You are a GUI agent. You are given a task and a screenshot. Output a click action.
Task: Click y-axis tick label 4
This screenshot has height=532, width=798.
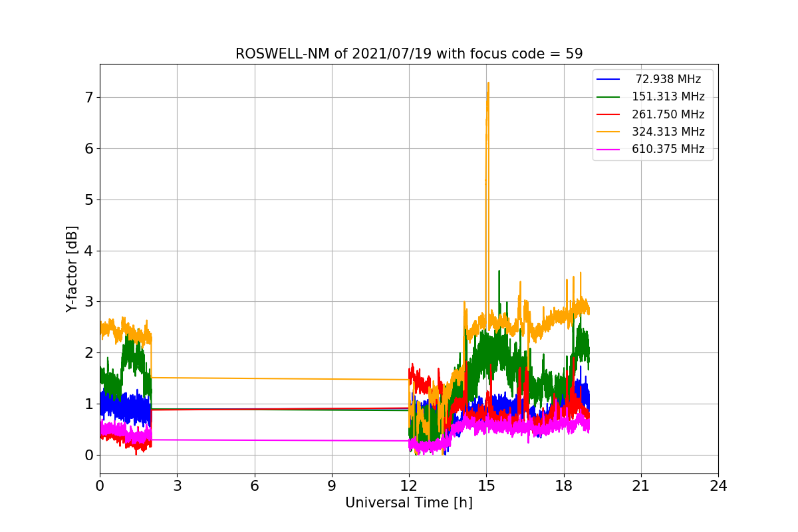pos(89,251)
